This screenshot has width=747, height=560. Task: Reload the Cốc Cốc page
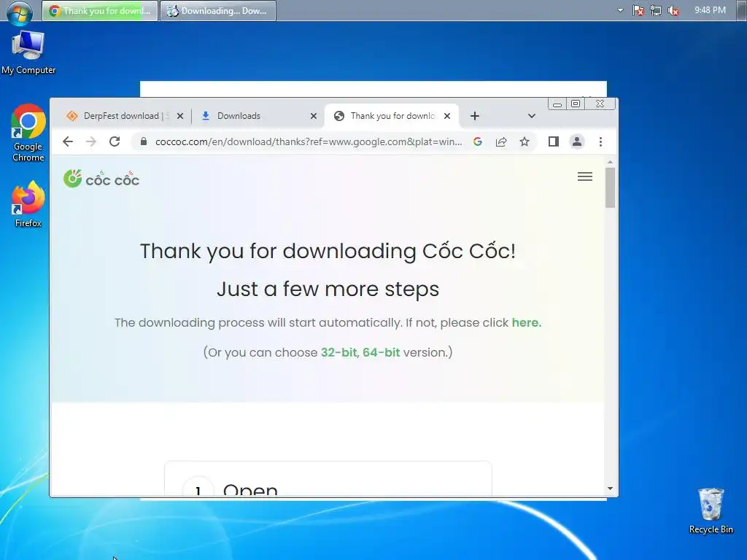[115, 141]
